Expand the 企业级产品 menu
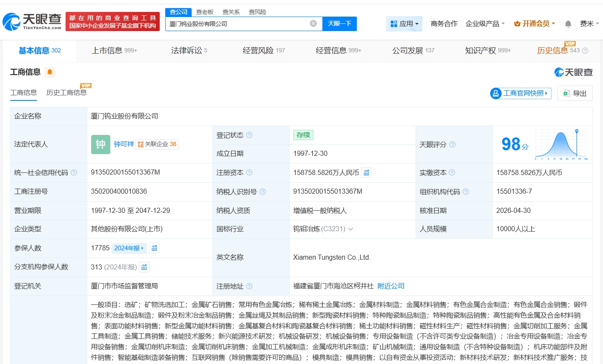603x364 pixels. pyautogui.click(x=485, y=24)
